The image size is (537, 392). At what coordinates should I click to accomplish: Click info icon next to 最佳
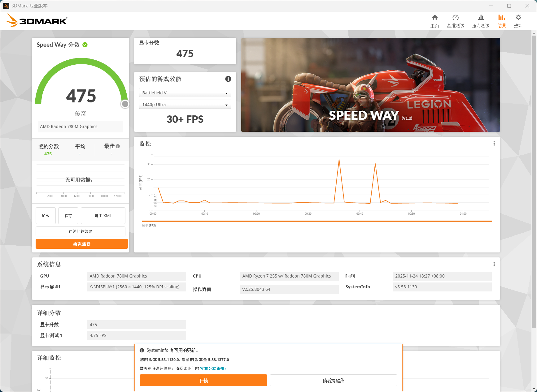point(118,146)
